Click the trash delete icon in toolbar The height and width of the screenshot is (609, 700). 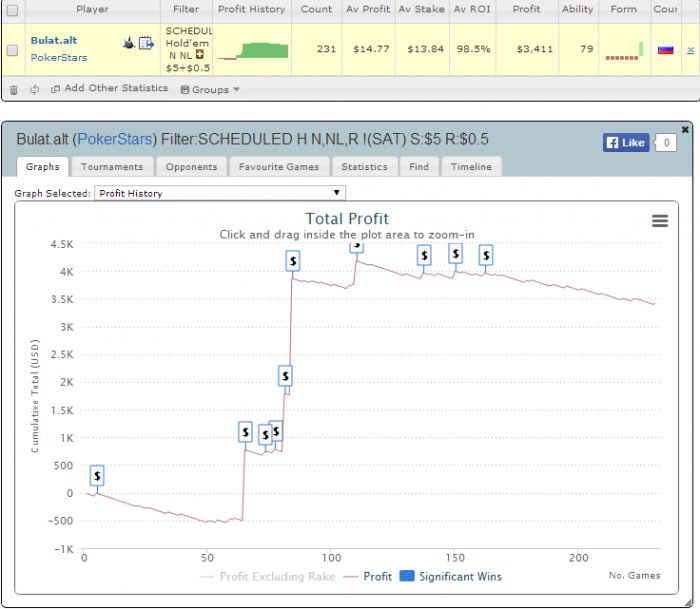pyautogui.click(x=14, y=90)
